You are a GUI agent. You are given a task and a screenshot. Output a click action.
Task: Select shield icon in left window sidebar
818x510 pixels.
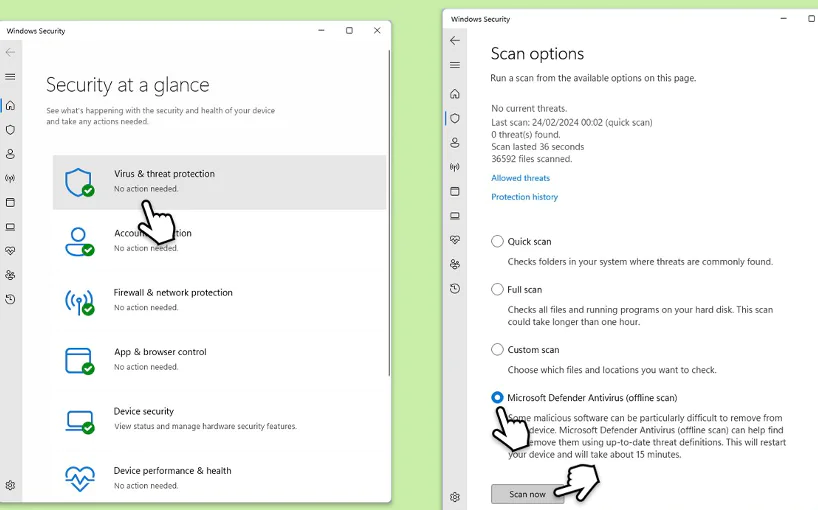(10, 130)
